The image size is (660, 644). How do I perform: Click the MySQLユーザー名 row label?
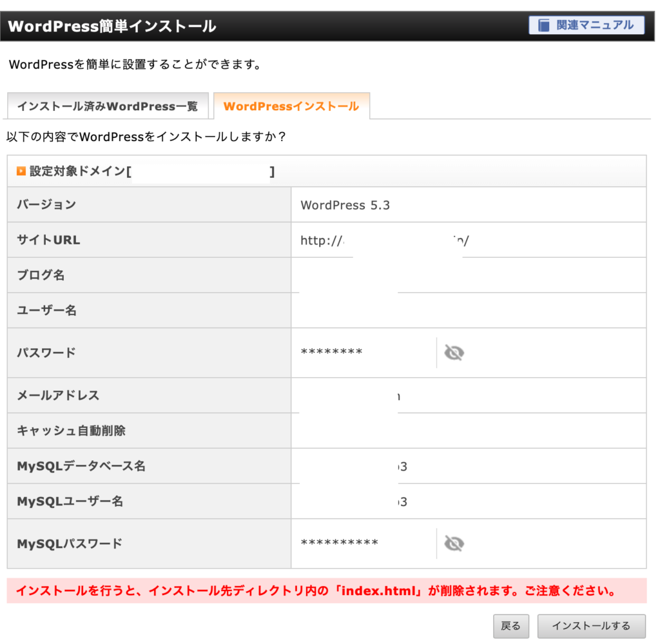point(70,502)
